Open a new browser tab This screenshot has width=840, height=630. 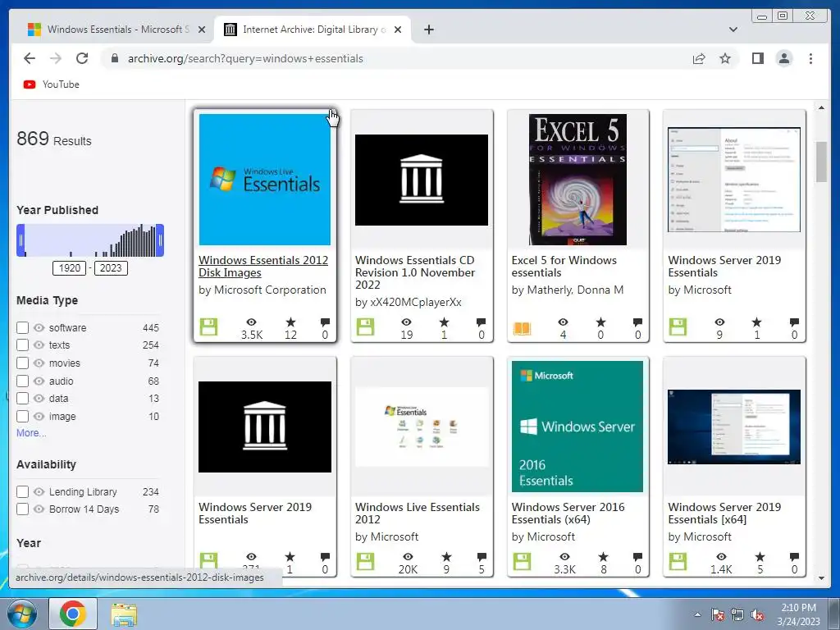pos(428,30)
